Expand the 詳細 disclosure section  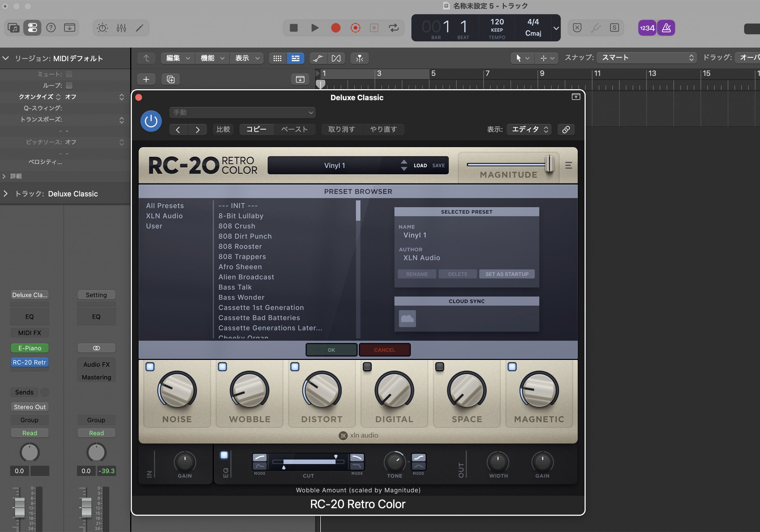pyautogui.click(x=4, y=176)
